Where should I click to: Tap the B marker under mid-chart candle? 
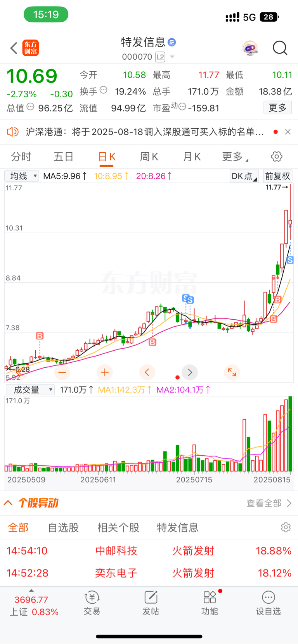pyautogui.click(x=152, y=342)
